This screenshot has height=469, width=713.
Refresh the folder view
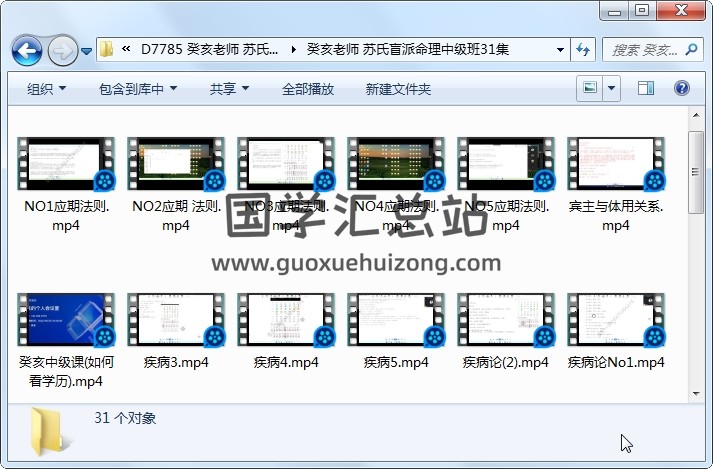click(x=582, y=50)
